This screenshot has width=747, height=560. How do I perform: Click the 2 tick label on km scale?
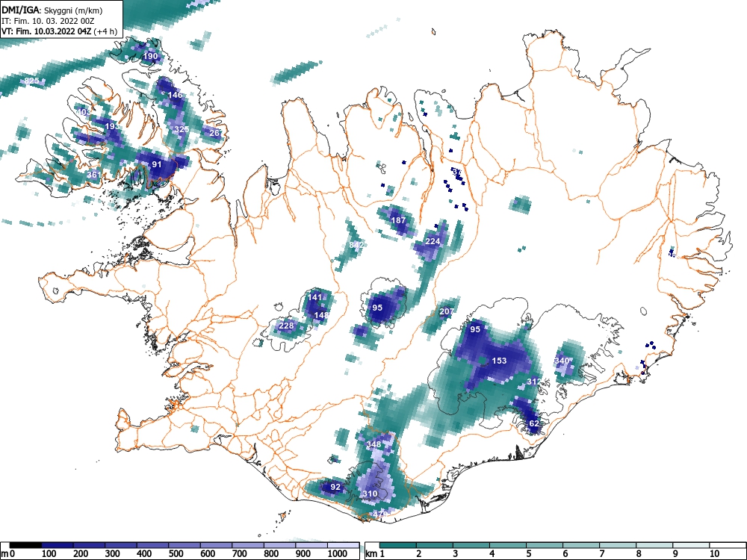pyautogui.click(x=418, y=554)
